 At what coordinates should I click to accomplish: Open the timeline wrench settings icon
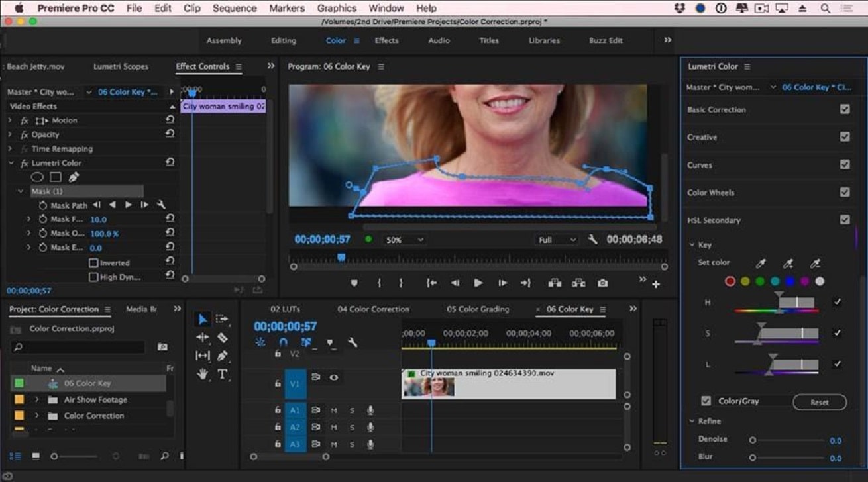(353, 342)
